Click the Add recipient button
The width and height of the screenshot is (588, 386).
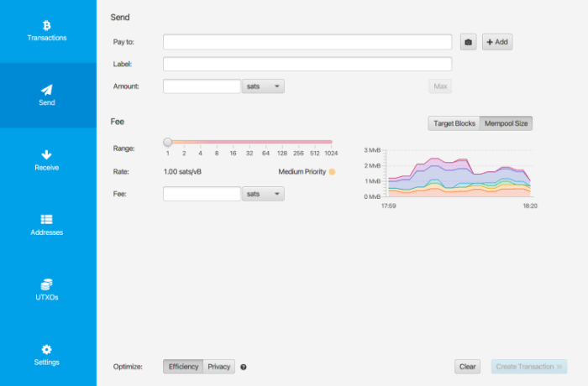point(497,42)
